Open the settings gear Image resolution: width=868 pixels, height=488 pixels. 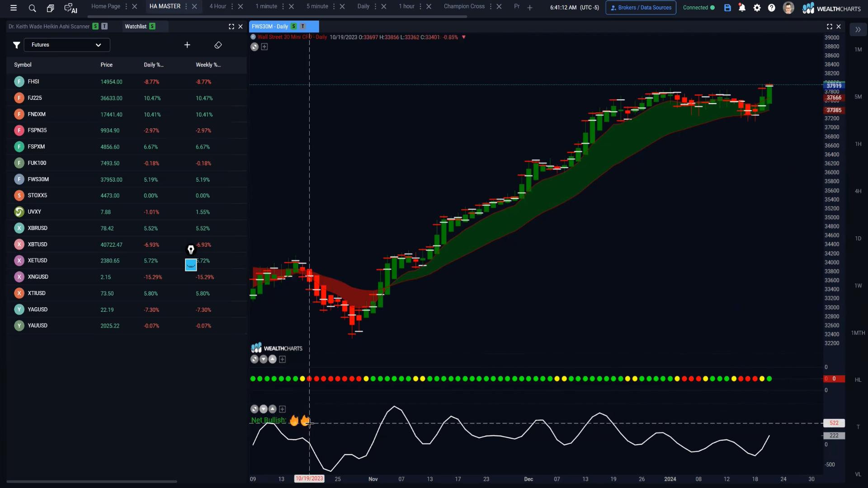click(x=757, y=8)
